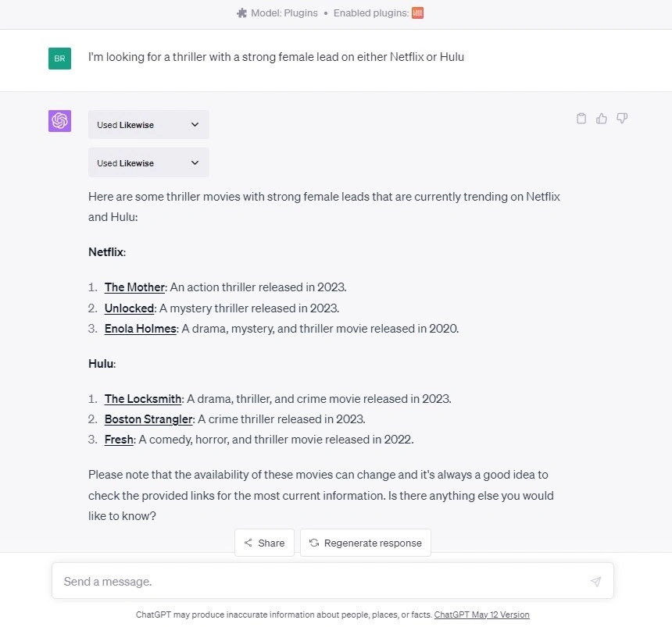Click the send message paper plane icon
This screenshot has width=672, height=627.
pyautogui.click(x=595, y=581)
